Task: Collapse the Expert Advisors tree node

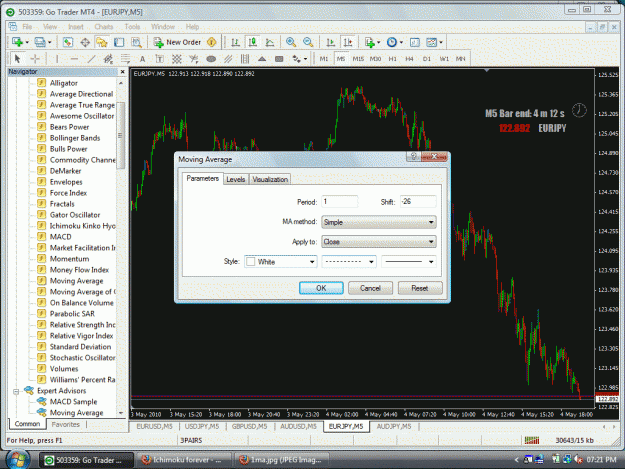Action: (x=16, y=391)
